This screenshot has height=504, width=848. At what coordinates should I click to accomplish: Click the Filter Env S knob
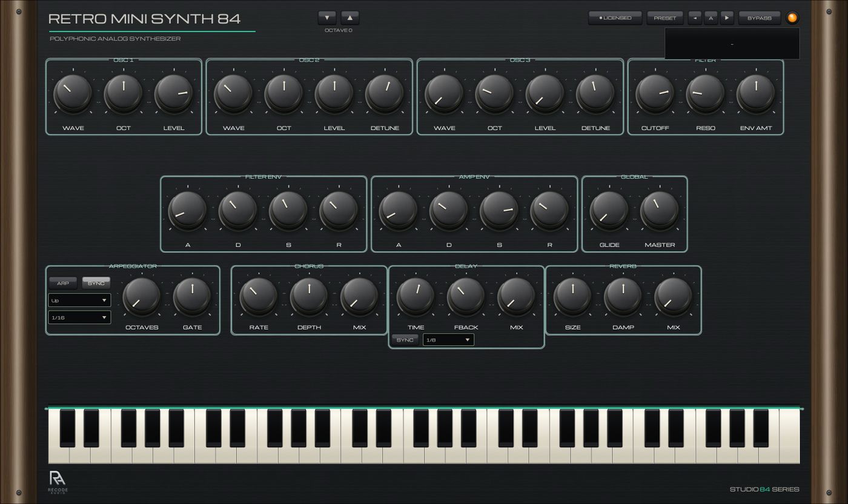point(288,210)
